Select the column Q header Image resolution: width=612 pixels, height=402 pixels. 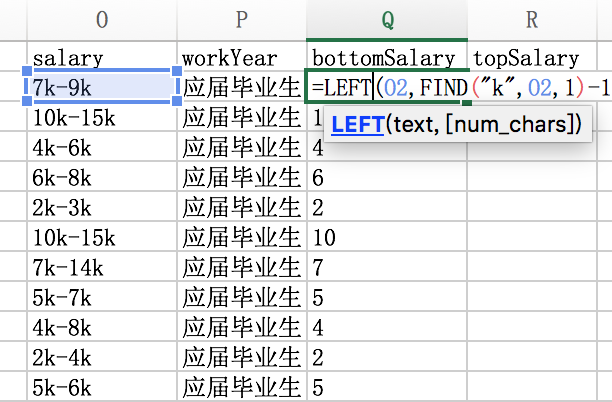coord(387,19)
